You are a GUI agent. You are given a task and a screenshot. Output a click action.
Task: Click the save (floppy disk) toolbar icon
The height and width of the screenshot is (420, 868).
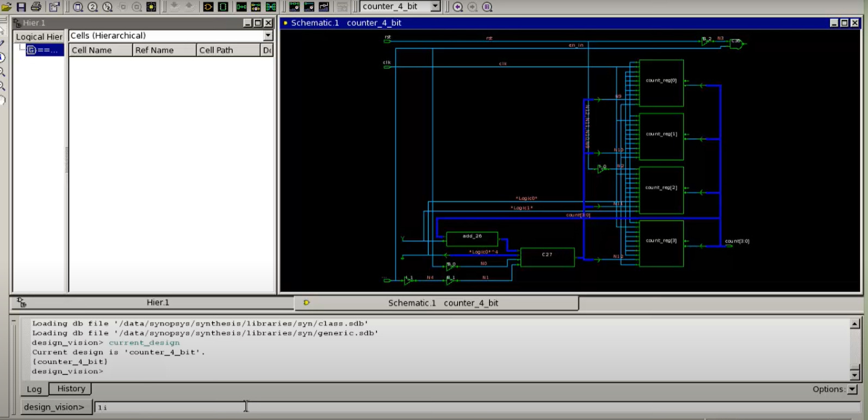(21, 7)
